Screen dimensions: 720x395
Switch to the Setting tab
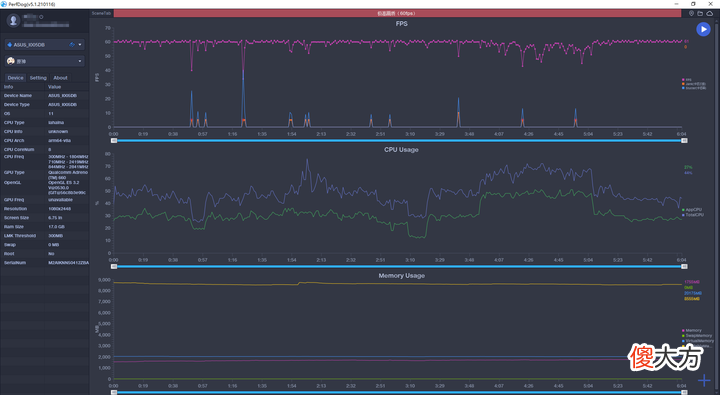coord(38,78)
